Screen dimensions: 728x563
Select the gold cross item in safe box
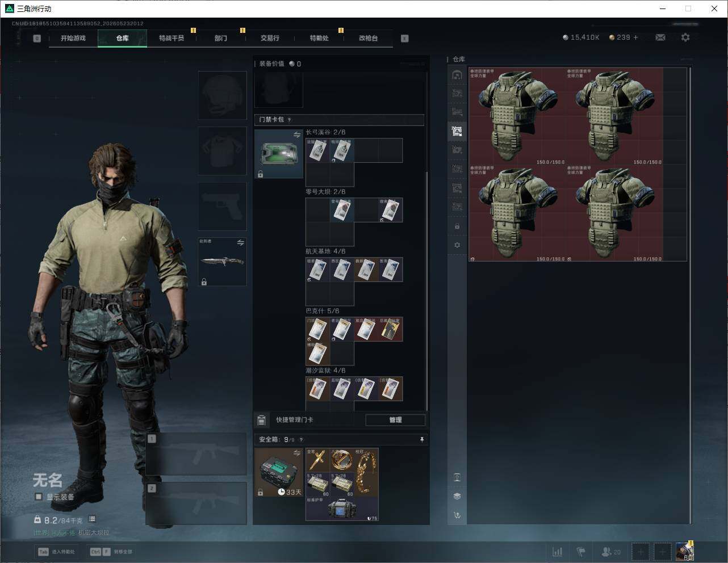pyautogui.click(x=318, y=460)
